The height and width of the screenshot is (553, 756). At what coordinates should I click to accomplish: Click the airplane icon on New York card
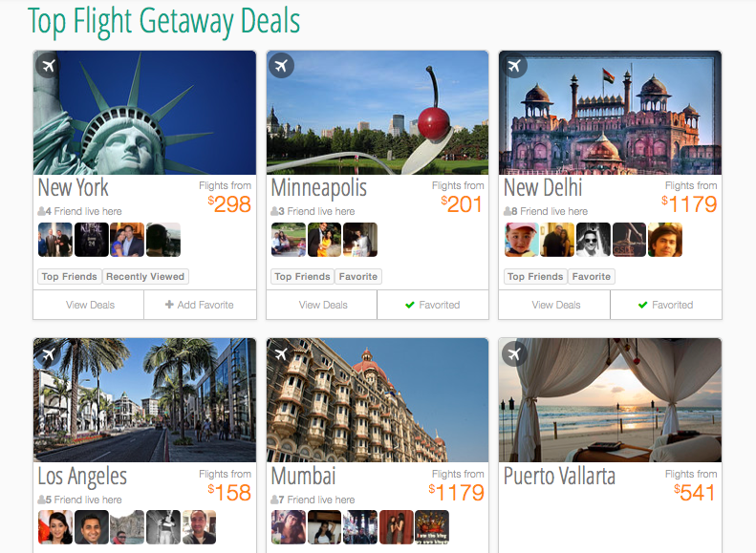point(48,65)
